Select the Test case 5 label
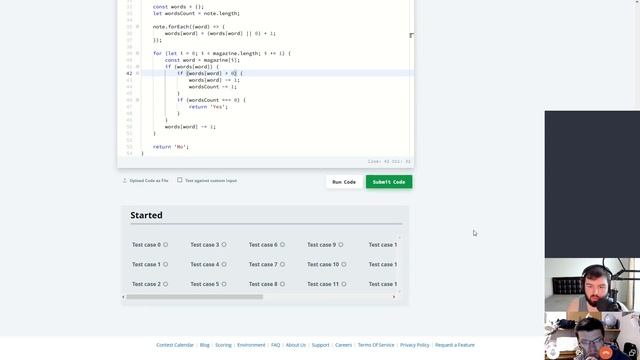Viewport: 640px width, 360px height. tap(204, 284)
